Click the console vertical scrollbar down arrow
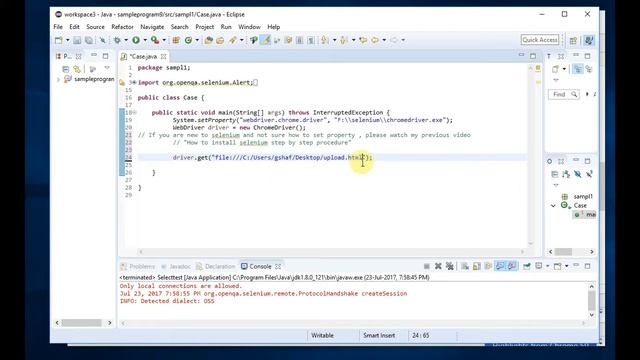 point(591,315)
